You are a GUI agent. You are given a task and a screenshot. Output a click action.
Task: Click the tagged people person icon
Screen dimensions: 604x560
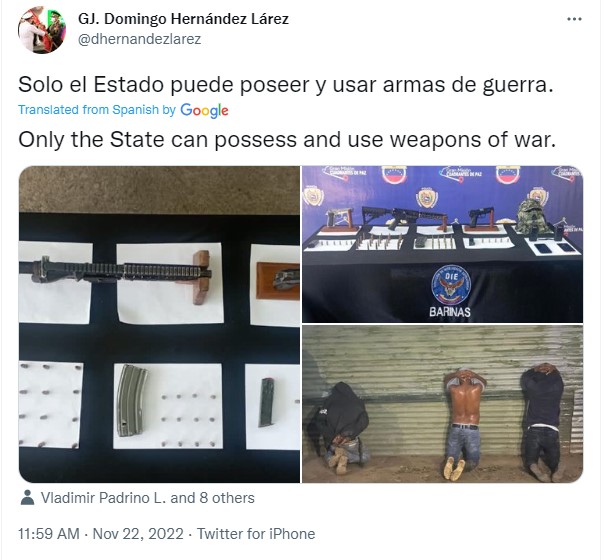pos(27,497)
